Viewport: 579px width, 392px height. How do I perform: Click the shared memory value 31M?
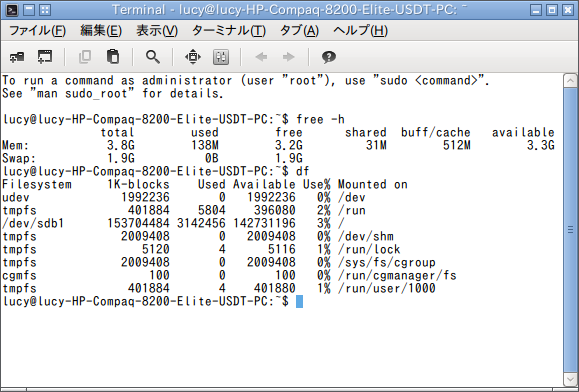click(377, 145)
